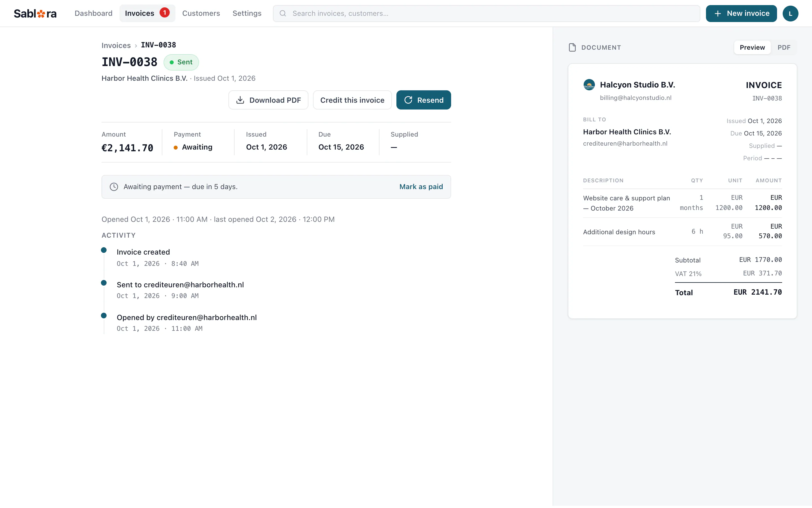Image resolution: width=812 pixels, height=508 pixels.
Task: Click Download PDF button
Action: tap(268, 100)
